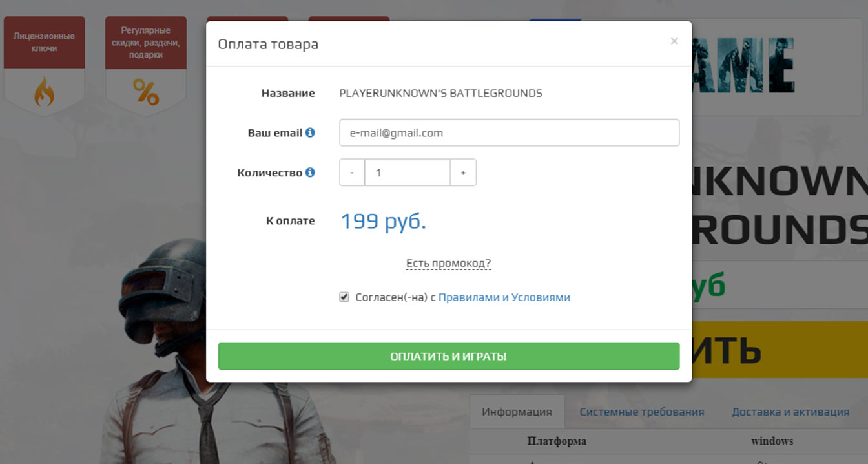This screenshot has width=868, height=464.
Task: Click the Платформа table cell
Action: pos(557,441)
